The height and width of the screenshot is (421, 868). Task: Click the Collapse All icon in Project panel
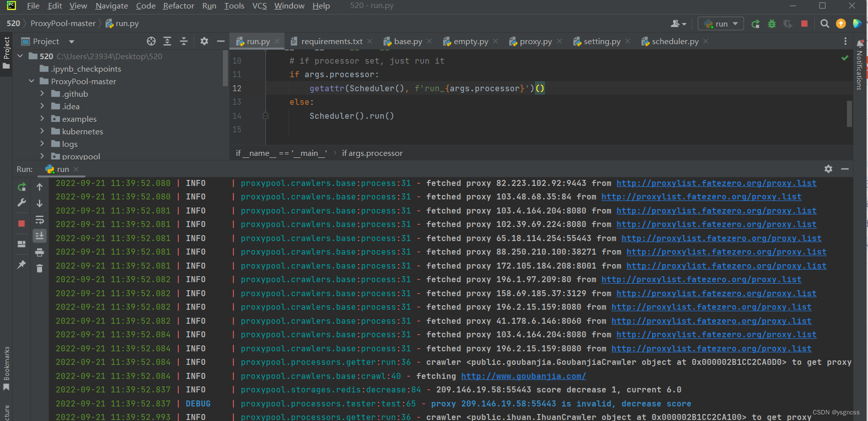tap(184, 41)
